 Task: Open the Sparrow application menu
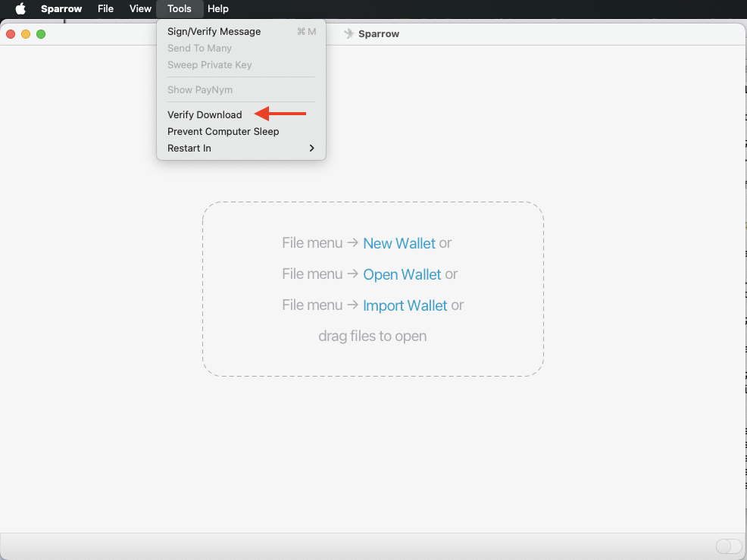61,8
